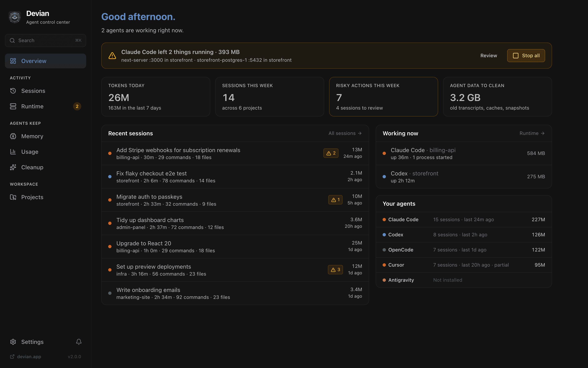
Task: Click the Cleanup sparkle icon
Action: [x=13, y=167]
